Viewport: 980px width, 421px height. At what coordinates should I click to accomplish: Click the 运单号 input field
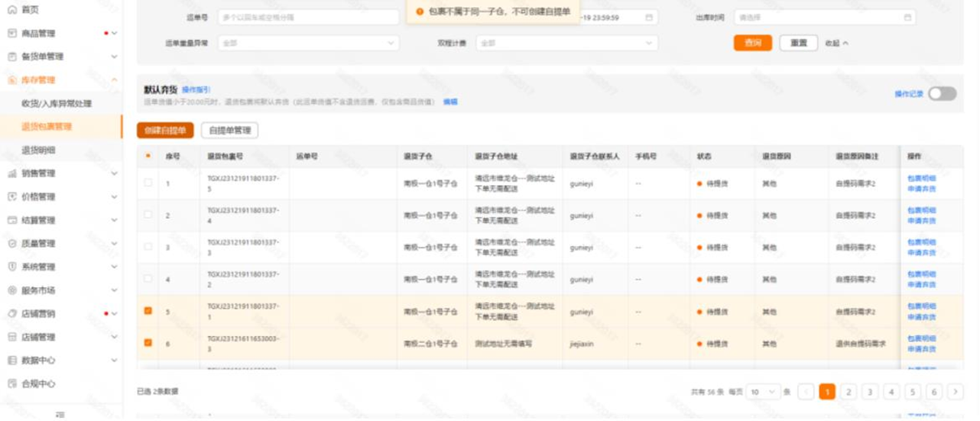tap(308, 17)
